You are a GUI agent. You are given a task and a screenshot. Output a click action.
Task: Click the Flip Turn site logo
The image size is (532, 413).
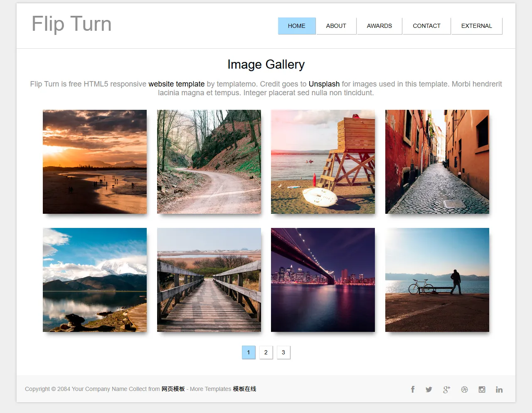(71, 24)
